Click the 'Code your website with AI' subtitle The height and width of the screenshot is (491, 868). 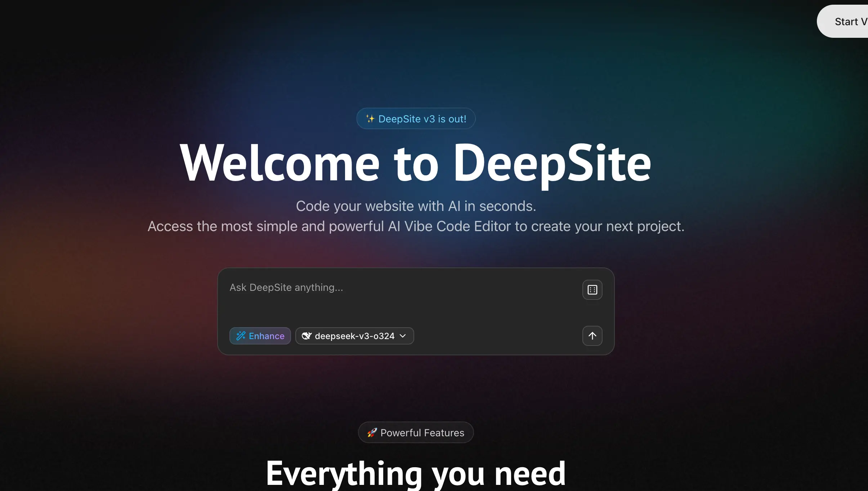(416, 206)
